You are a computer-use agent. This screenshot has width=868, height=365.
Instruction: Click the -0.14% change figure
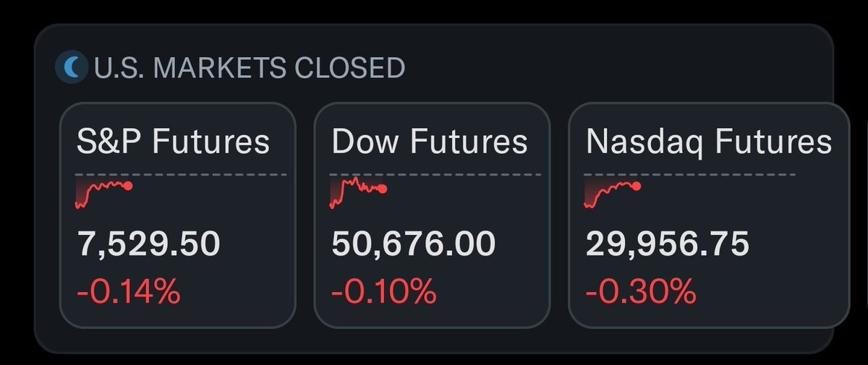tap(127, 293)
